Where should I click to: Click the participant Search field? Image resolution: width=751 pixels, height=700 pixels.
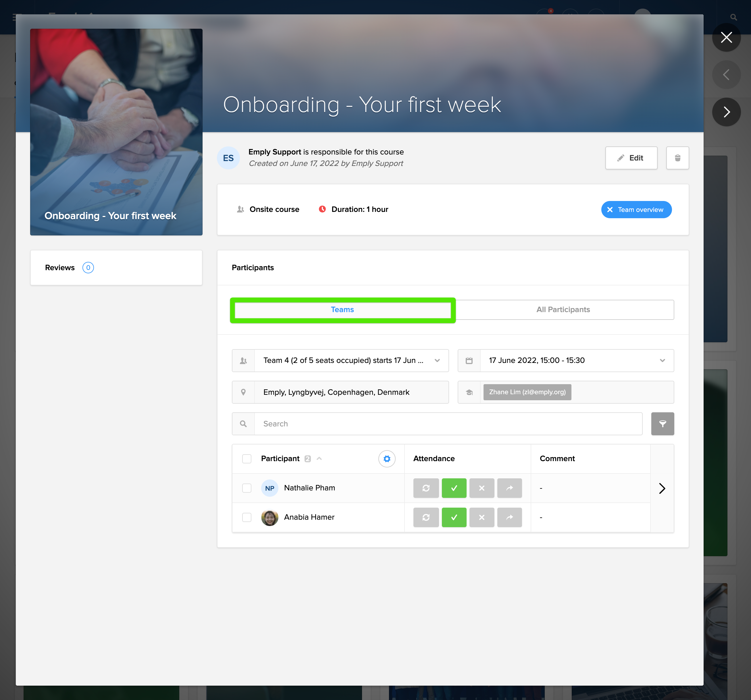[x=448, y=424]
